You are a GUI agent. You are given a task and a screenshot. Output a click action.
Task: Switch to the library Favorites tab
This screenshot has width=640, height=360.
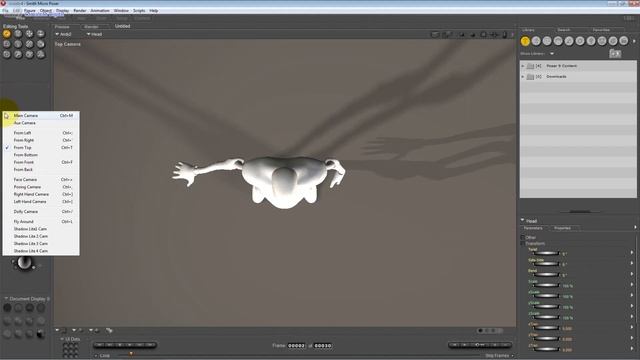pyautogui.click(x=601, y=30)
